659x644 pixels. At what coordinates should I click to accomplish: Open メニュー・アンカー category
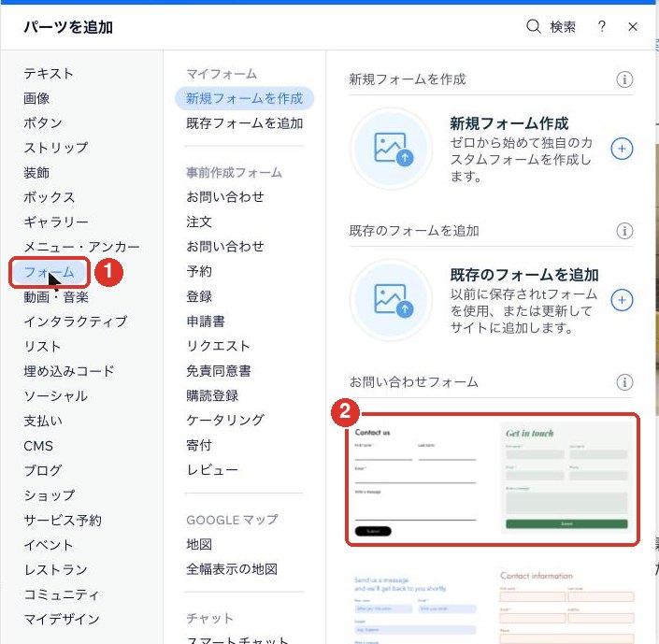(81, 247)
